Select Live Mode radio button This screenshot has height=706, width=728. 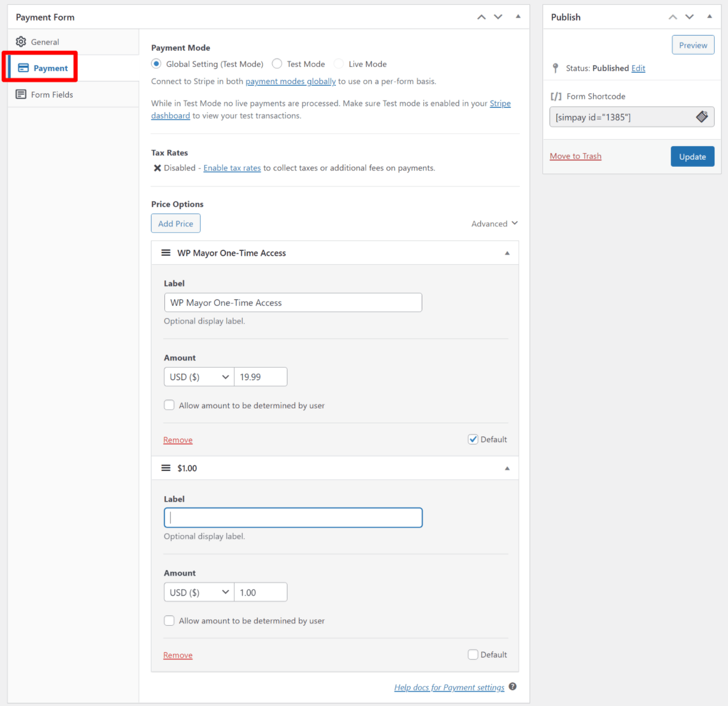pos(339,64)
